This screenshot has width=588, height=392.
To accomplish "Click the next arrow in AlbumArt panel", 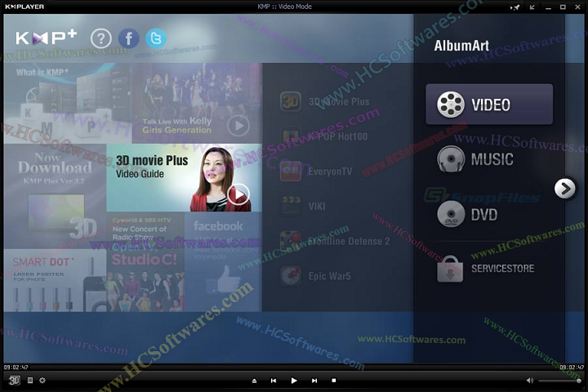I will [565, 189].
